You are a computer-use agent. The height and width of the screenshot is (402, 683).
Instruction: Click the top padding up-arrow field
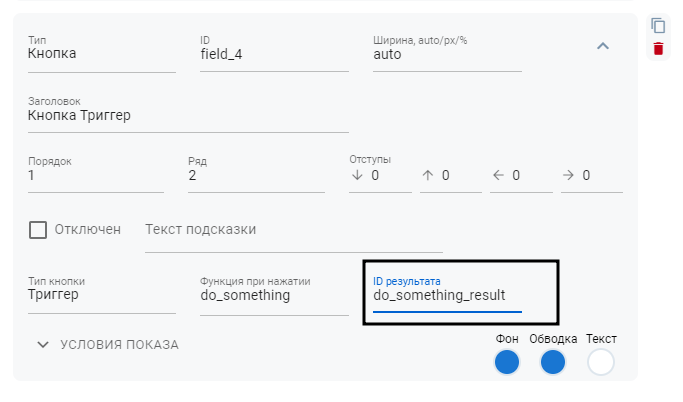coord(452,176)
